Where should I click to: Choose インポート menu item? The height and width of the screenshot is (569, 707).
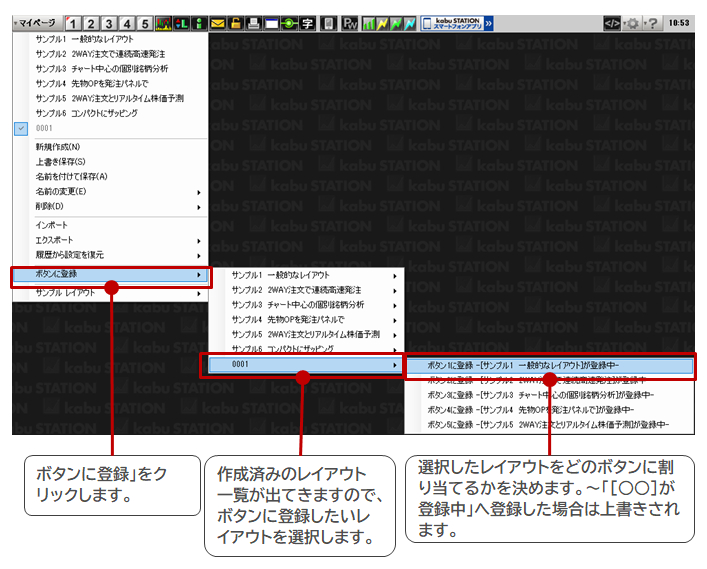111,225
